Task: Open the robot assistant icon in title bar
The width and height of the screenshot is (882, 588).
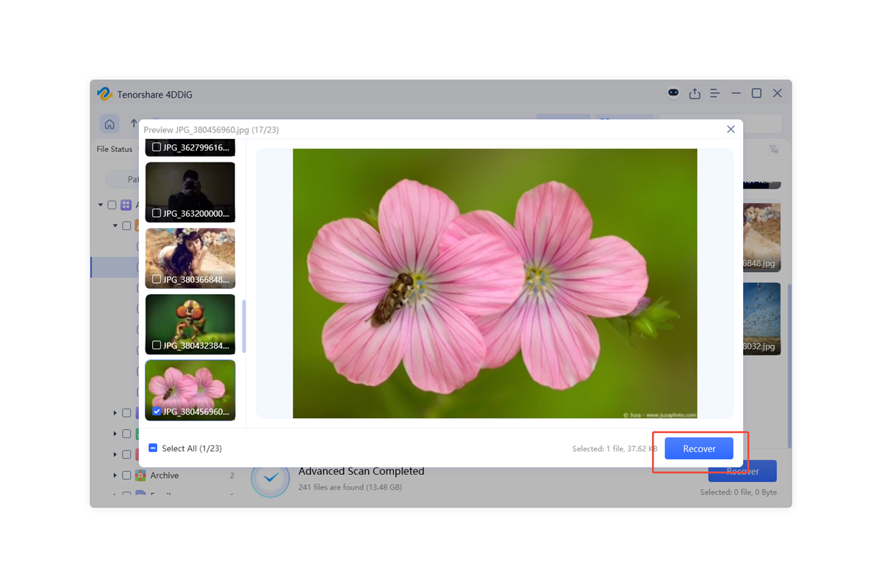Action: click(x=673, y=93)
